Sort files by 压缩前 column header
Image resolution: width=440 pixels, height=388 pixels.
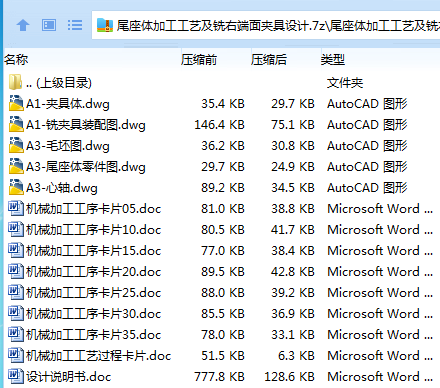199,60
